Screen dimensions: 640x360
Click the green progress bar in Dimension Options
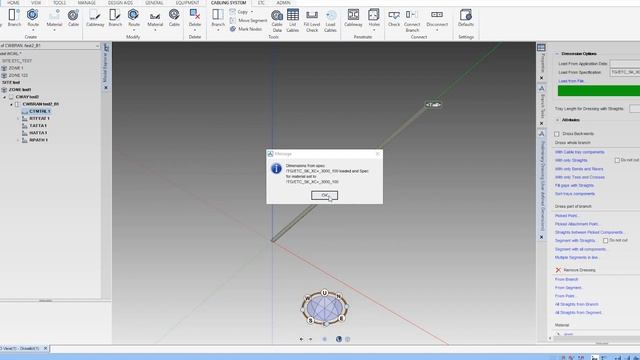coord(599,91)
